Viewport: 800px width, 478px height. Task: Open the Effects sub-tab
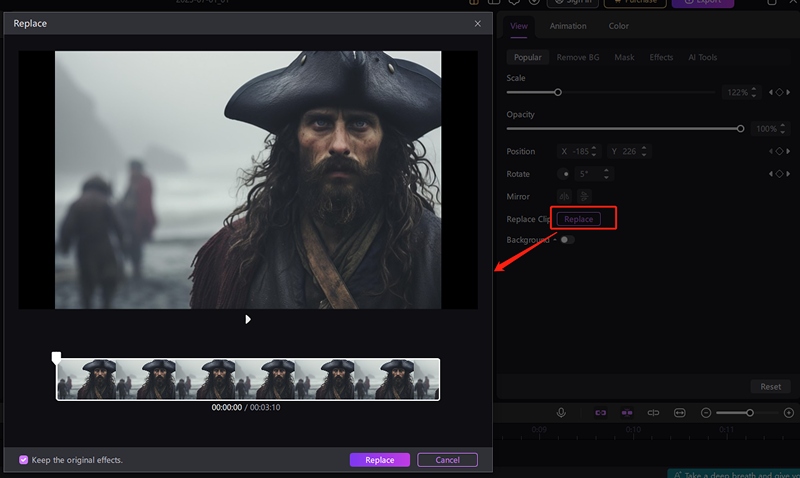tap(661, 57)
